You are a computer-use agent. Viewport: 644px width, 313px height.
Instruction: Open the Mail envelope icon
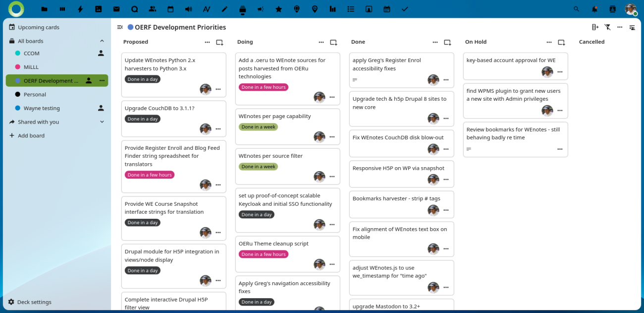click(116, 9)
